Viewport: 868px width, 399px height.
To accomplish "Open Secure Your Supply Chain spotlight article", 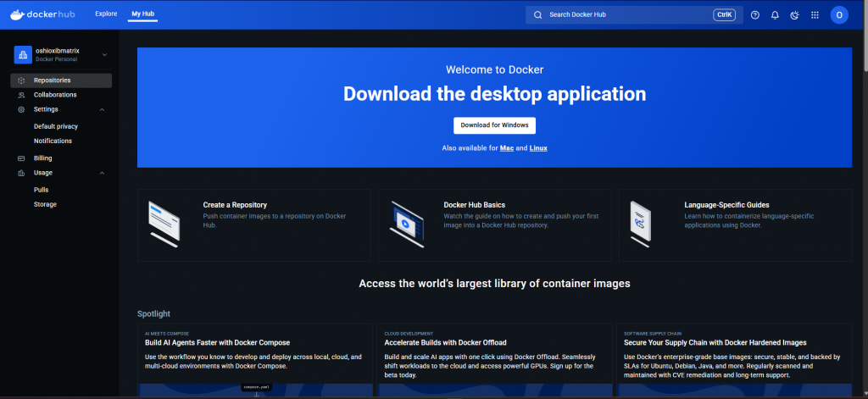I will (x=715, y=342).
